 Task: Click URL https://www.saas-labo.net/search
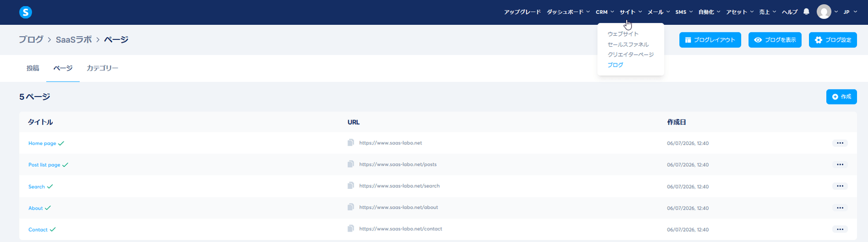pos(399,186)
